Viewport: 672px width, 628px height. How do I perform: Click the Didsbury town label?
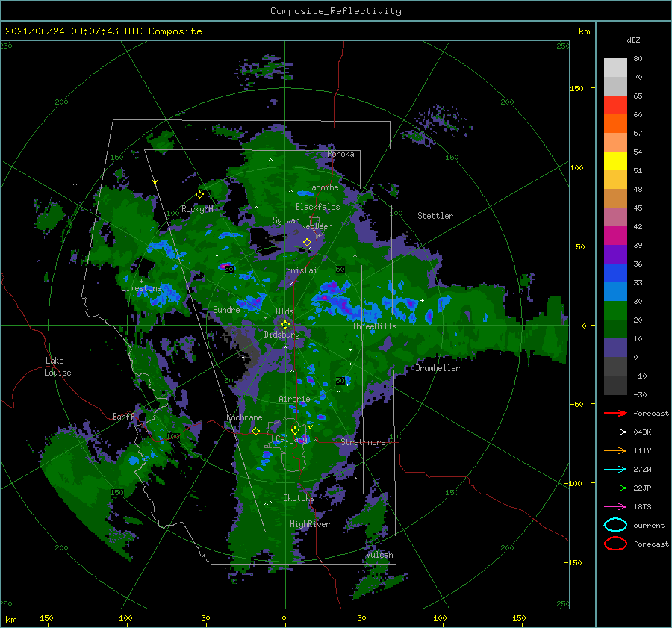(x=282, y=335)
